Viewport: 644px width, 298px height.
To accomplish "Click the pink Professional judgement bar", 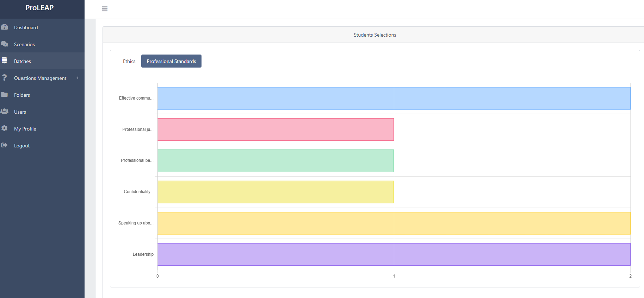I will (x=275, y=129).
